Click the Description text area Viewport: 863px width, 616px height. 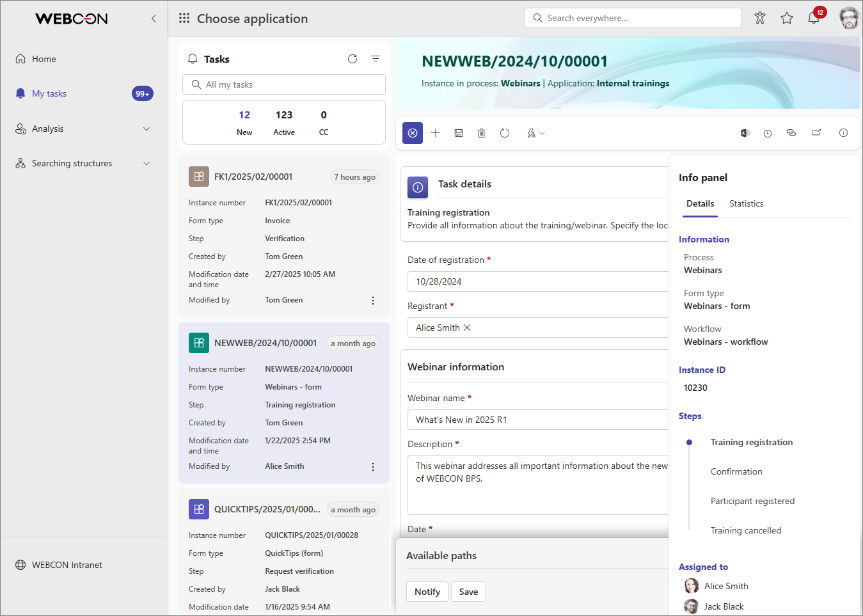(x=538, y=485)
